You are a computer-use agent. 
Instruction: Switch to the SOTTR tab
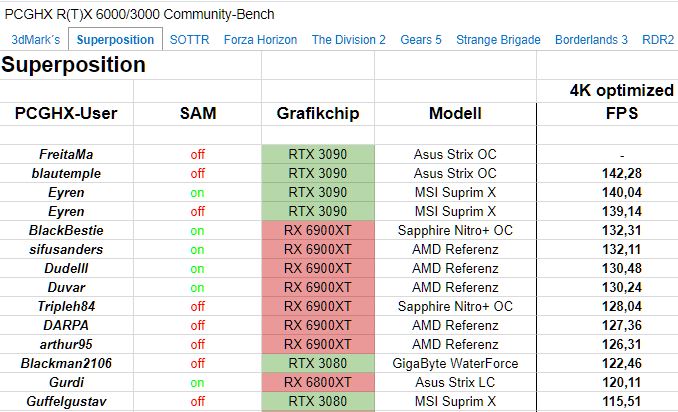(x=189, y=40)
